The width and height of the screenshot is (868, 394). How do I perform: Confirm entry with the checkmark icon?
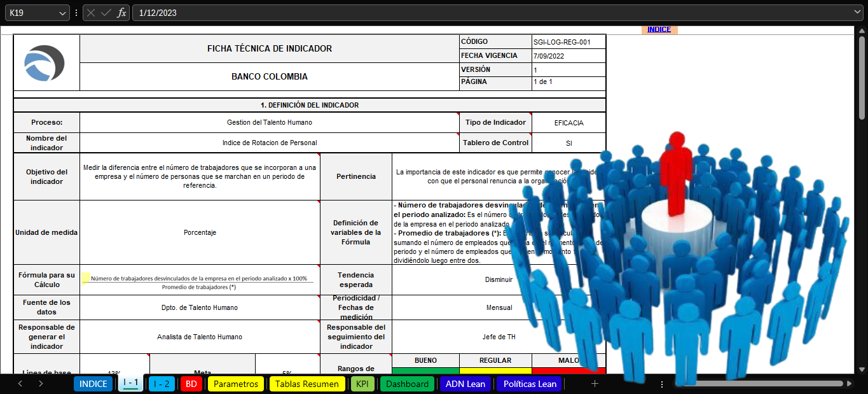pos(106,13)
